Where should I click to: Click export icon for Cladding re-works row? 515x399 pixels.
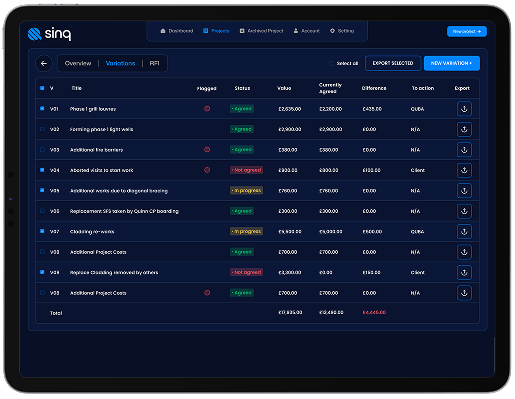click(x=464, y=231)
